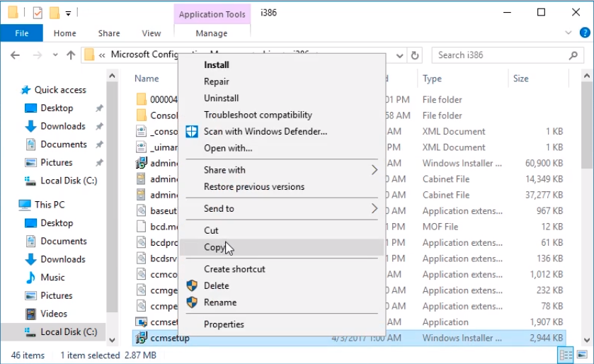Open Properties from the context menu
594x364 pixels.
pos(224,324)
